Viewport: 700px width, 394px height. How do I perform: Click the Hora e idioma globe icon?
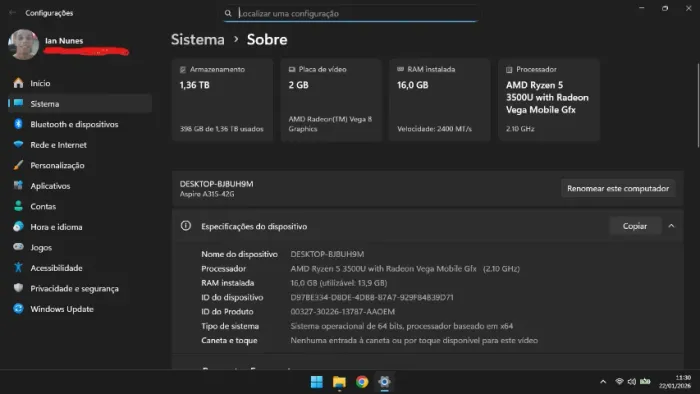(x=18, y=227)
